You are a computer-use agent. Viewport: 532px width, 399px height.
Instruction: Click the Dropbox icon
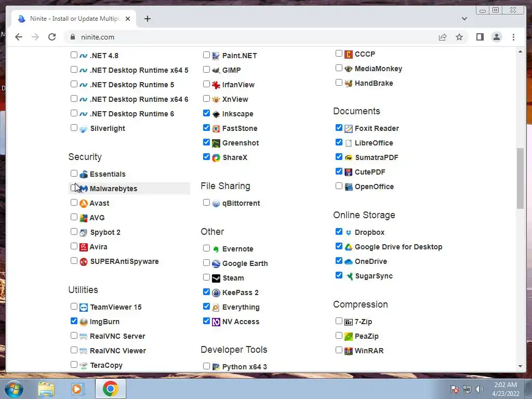(x=349, y=232)
